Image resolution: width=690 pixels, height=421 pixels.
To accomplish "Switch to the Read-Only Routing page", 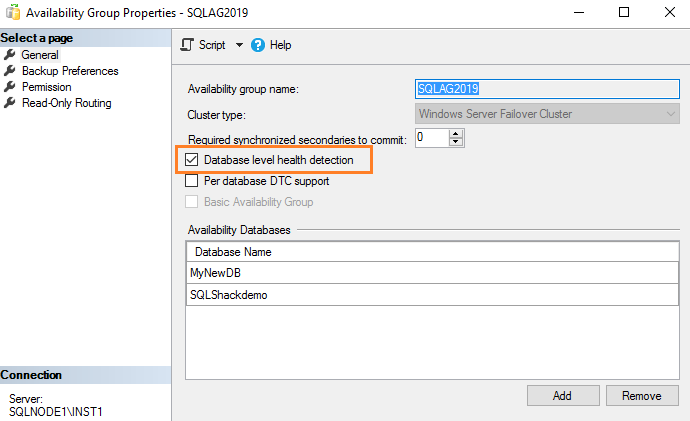I will tap(67, 103).
